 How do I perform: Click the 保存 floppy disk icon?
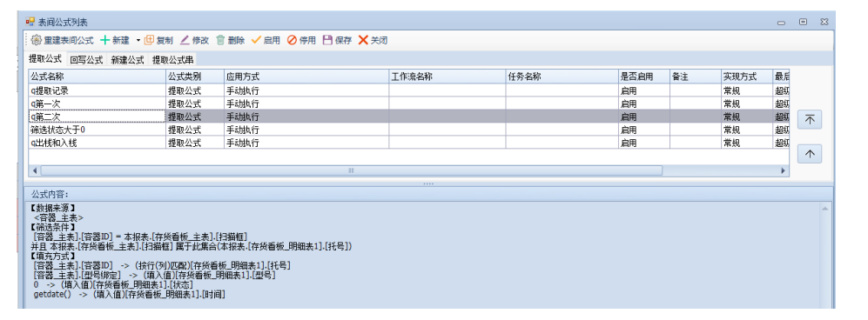point(327,40)
